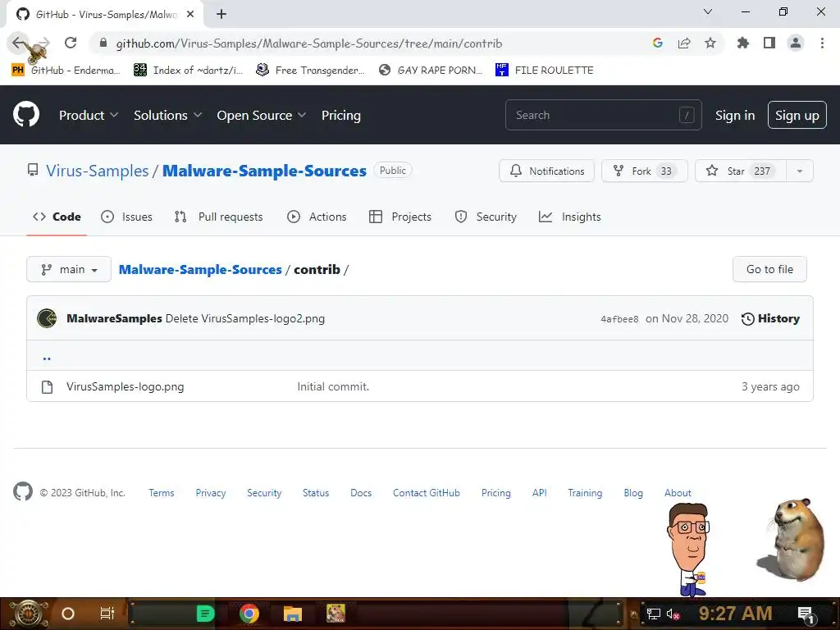The height and width of the screenshot is (630, 840).
Task: Open the FILE ROULETTE bookmark
Action: pos(545,70)
